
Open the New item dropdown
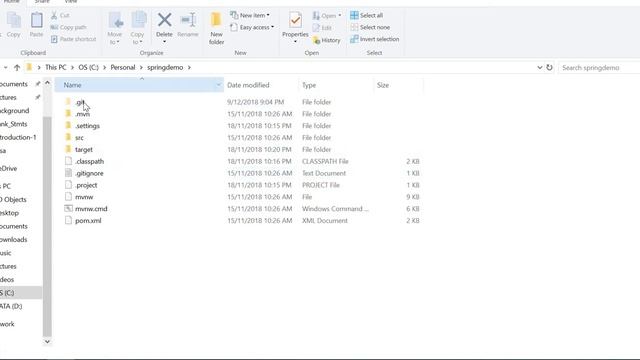point(250,16)
